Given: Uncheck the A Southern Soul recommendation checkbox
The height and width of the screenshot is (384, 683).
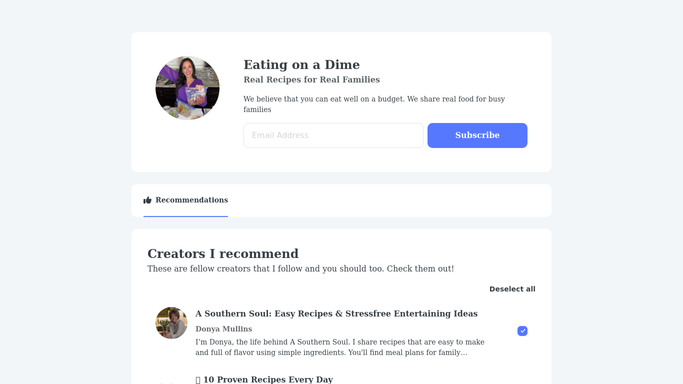Looking at the screenshot, I should (522, 331).
